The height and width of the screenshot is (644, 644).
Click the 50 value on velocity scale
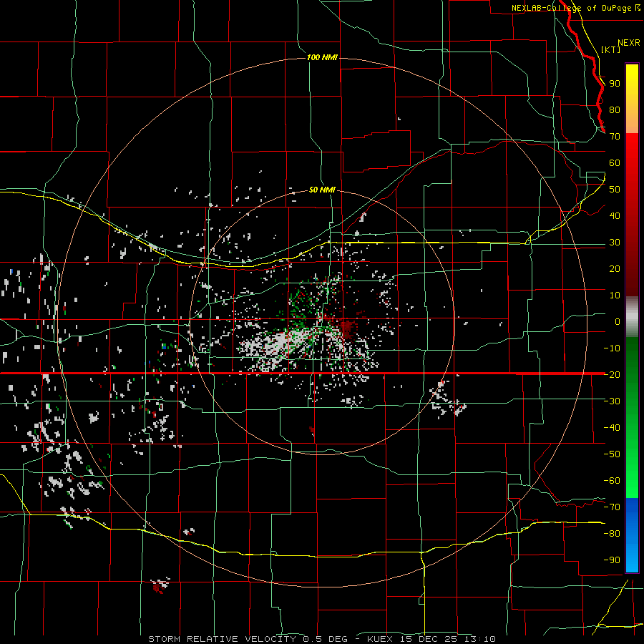coord(615,190)
